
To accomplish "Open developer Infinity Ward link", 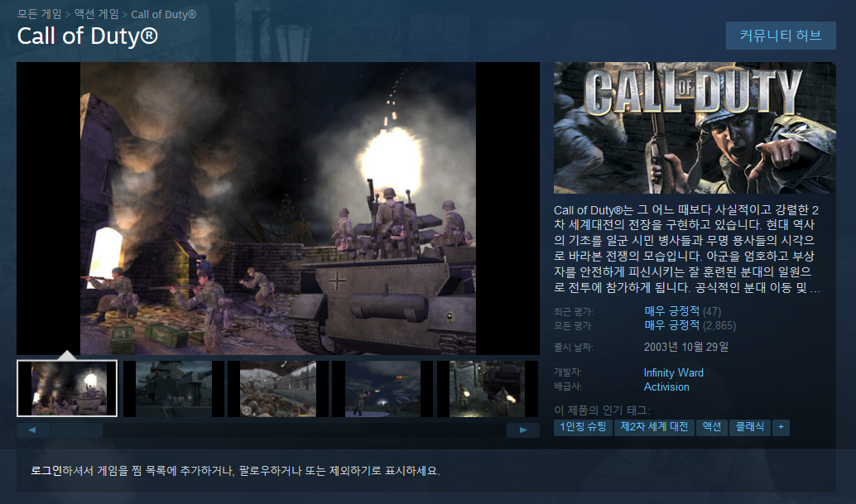I will tap(673, 372).
